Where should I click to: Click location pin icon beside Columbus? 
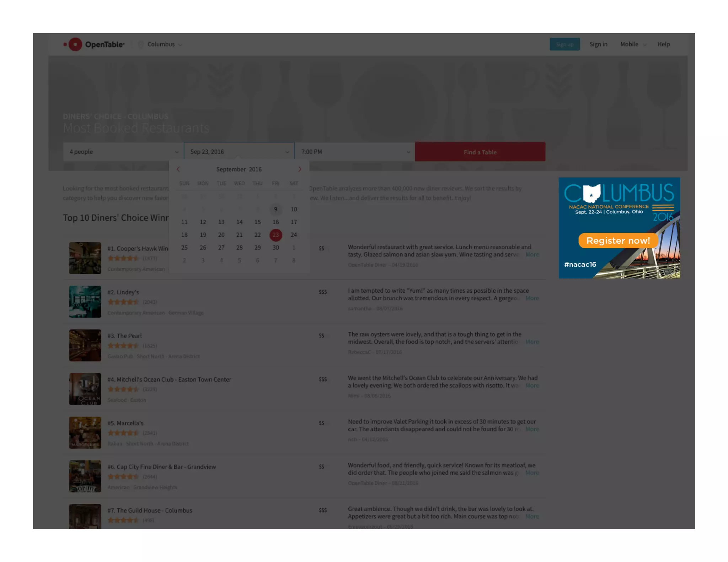[141, 44]
